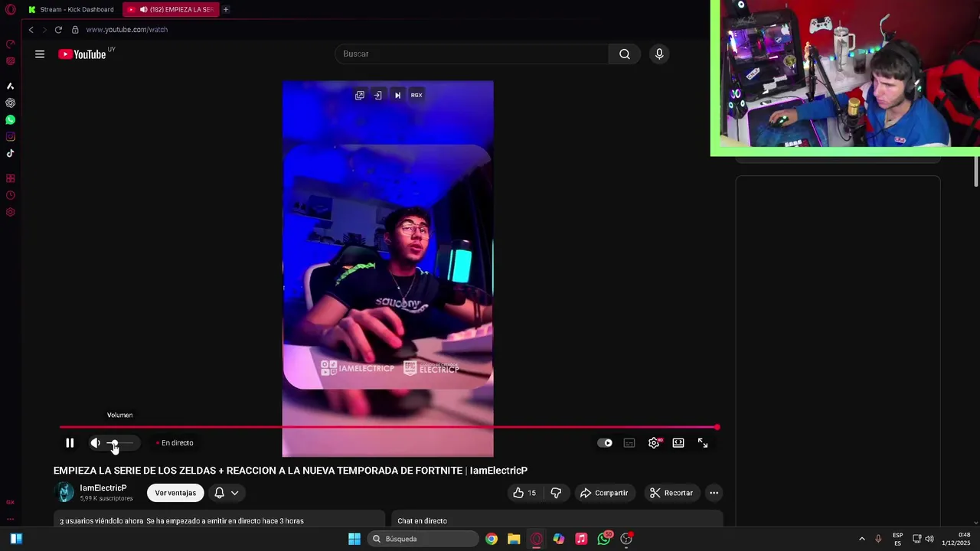This screenshot has height=551, width=980.
Task: Open ChatGPT from the Opera sidebar
Action: click(x=11, y=103)
